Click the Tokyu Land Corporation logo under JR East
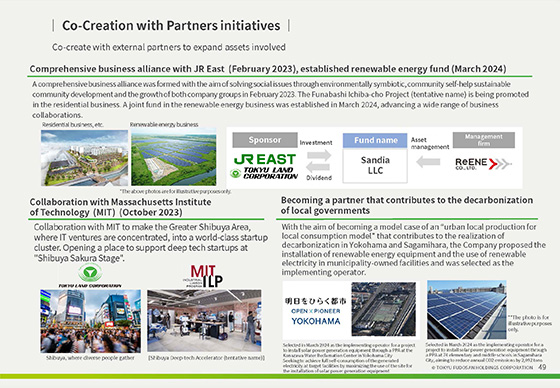The image size is (560, 388). [x=264, y=173]
